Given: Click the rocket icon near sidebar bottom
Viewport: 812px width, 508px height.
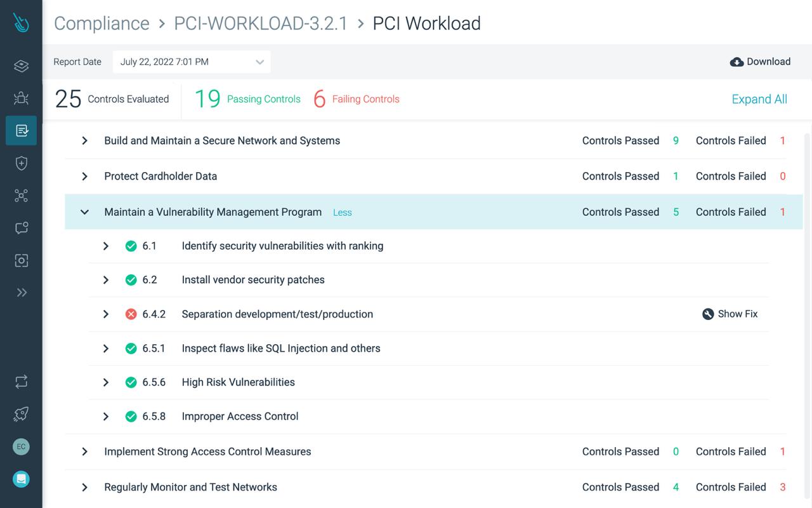Looking at the screenshot, I should pyautogui.click(x=21, y=413).
